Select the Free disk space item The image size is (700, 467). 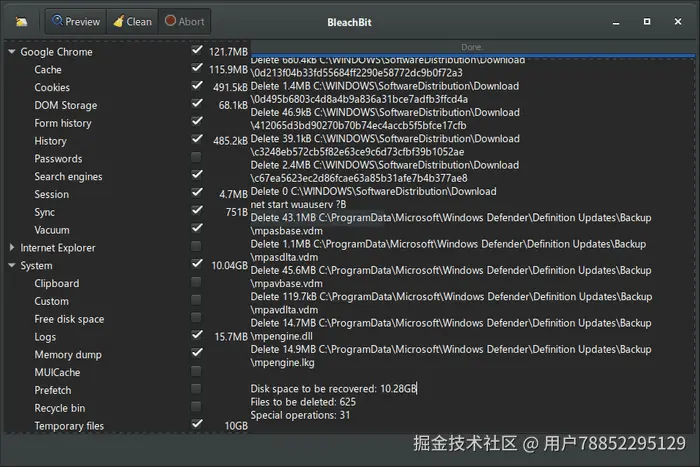pyautogui.click(x=69, y=319)
